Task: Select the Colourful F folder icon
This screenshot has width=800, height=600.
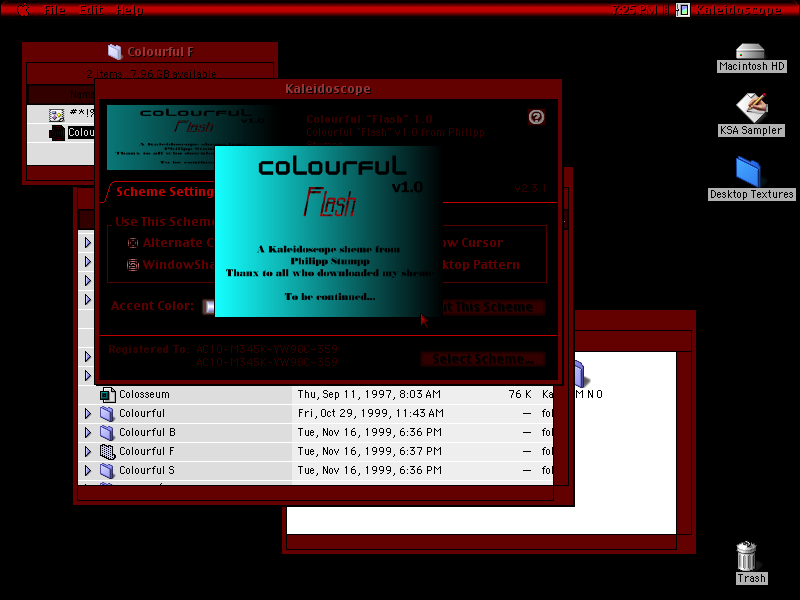Action: pos(107,451)
